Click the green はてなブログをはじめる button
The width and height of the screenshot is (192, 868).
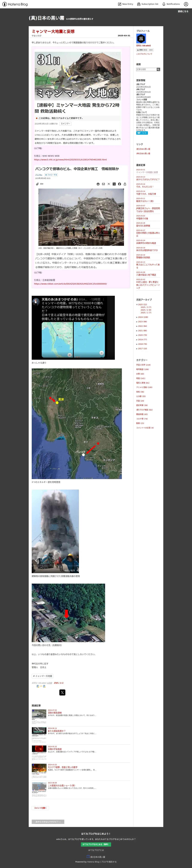click(x=96, y=844)
